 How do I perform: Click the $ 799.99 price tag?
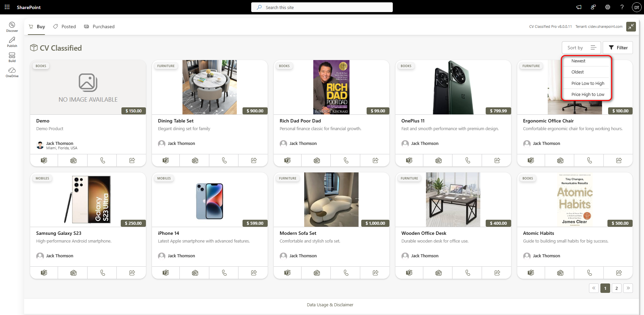[498, 111]
